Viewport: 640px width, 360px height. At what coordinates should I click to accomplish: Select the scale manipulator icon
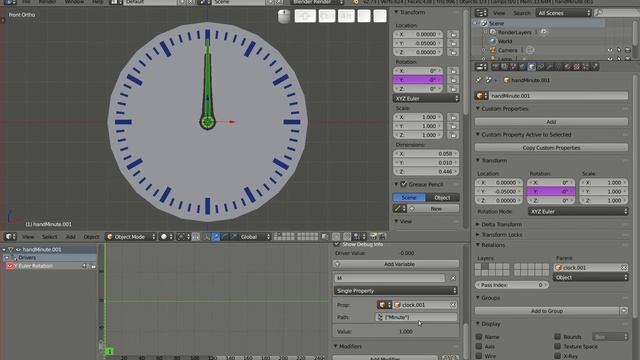pyautogui.click(x=233, y=237)
